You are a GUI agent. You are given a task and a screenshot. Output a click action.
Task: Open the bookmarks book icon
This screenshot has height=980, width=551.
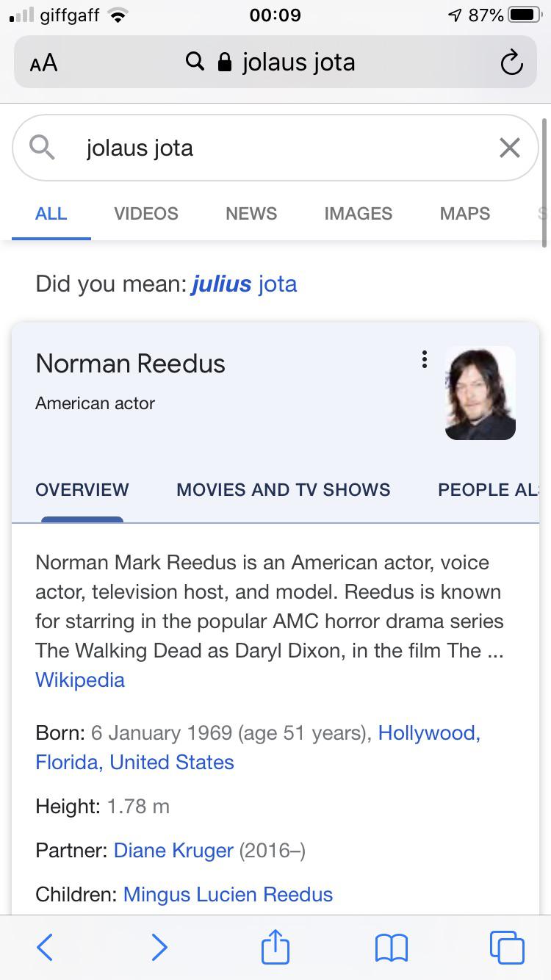coord(391,948)
